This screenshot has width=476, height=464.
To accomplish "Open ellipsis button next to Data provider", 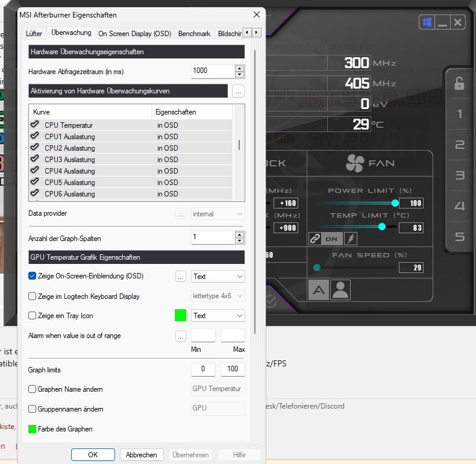I will pyautogui.click(x=181, y=214).
